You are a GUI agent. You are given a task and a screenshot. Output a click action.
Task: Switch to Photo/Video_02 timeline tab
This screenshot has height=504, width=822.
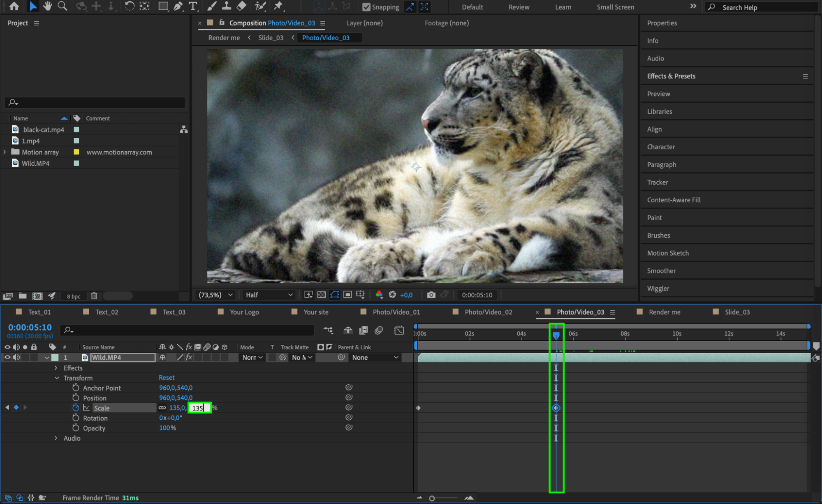point(488,312)
